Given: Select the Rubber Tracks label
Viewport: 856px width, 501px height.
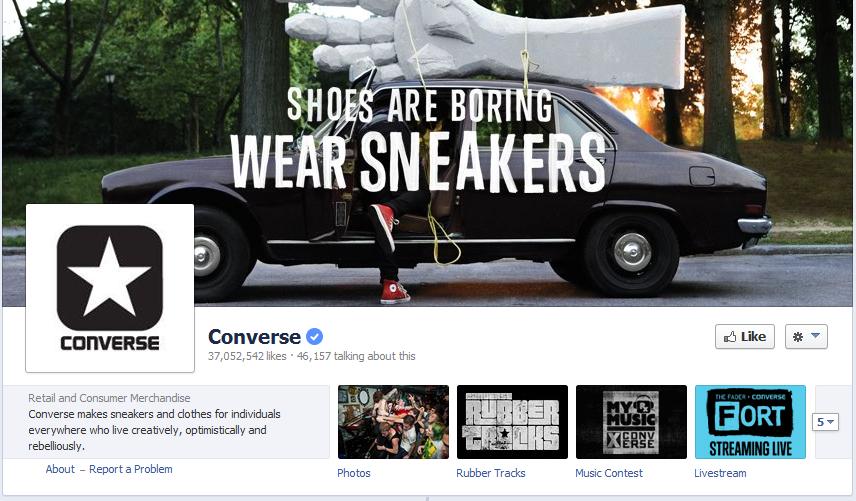Looking at the screenshot, I should pyautogui.click(x=491, y=473).
